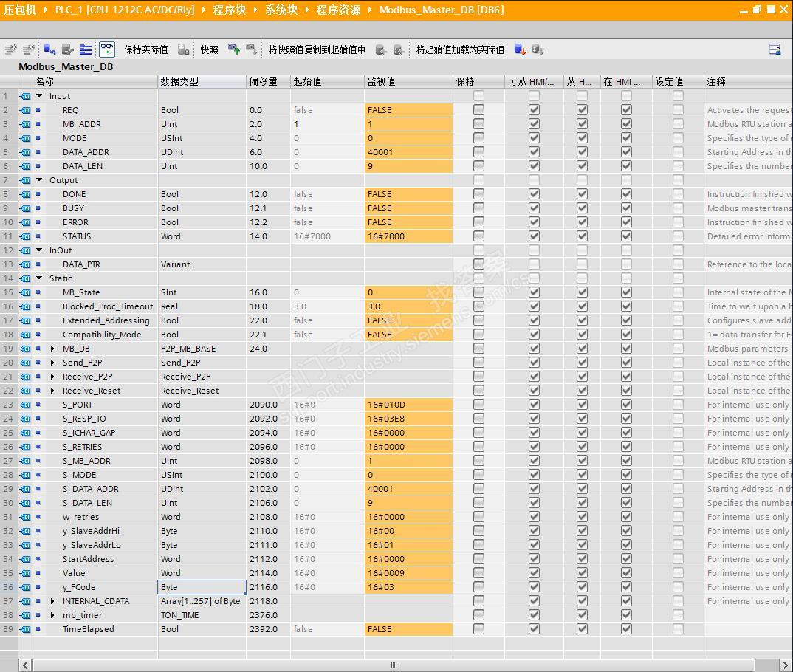793x672 pixels.
Task: Uncheck 从 H... checkbox for DATA_LEN row
Action: 582,166
